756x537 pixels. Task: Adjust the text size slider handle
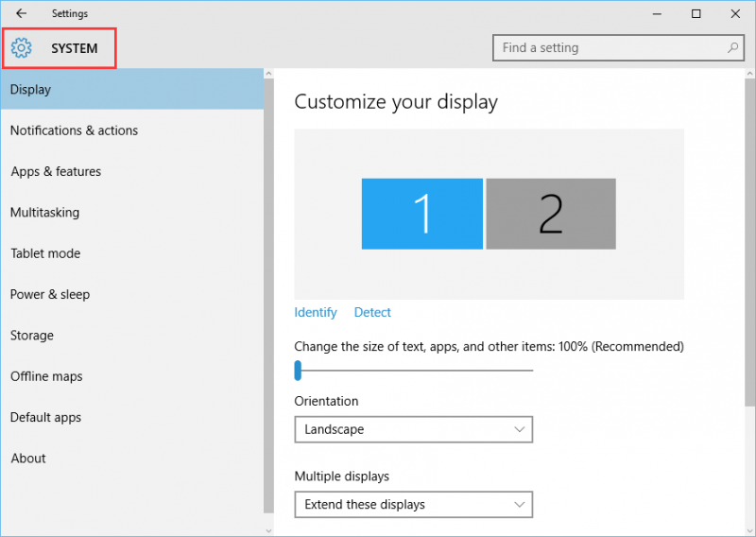point(298,371)
